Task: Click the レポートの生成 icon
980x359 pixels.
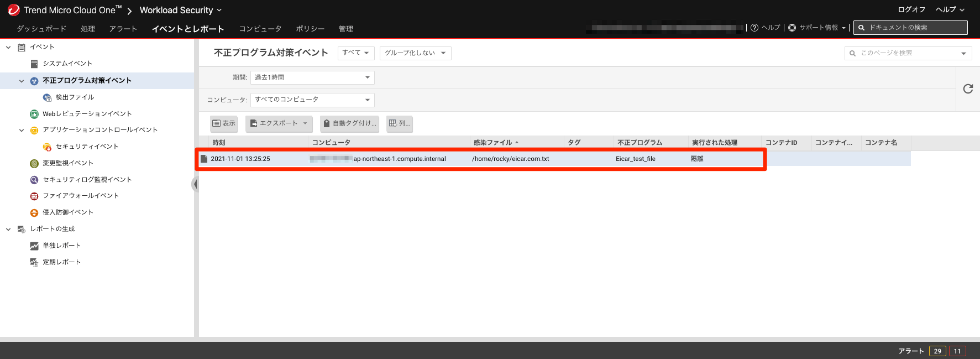Action: (x=22, y=229)
